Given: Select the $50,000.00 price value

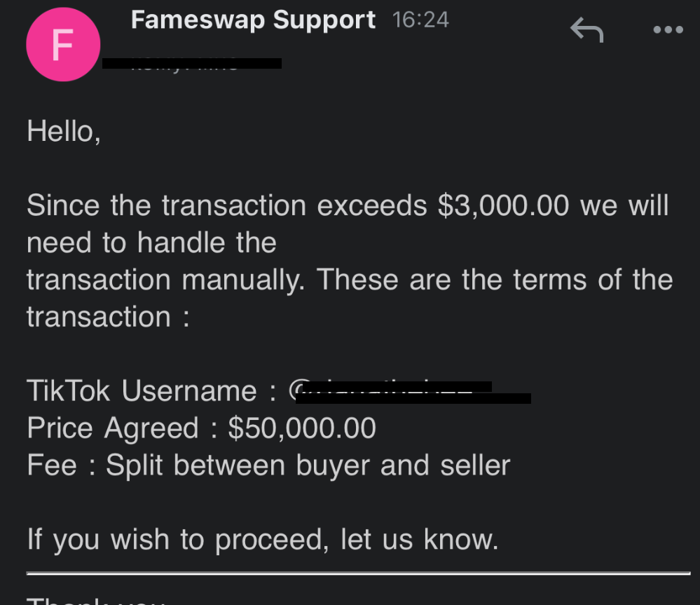Looking at the screenshot, I should point(302,428).
